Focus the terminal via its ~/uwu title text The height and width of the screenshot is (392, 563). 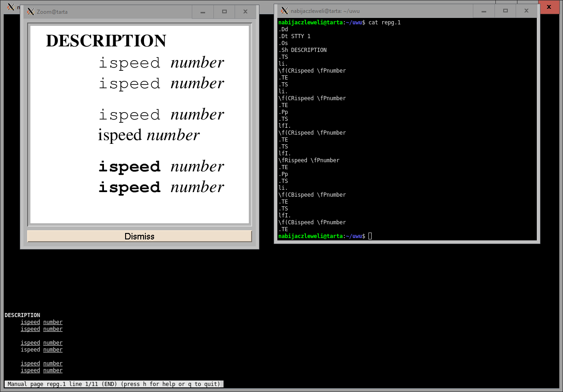tap(325, 11)
